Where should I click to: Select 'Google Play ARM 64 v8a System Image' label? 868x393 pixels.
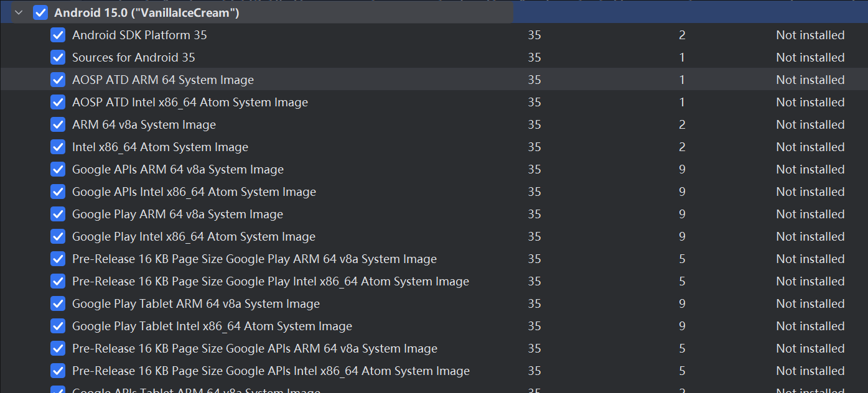pos(177,214)
